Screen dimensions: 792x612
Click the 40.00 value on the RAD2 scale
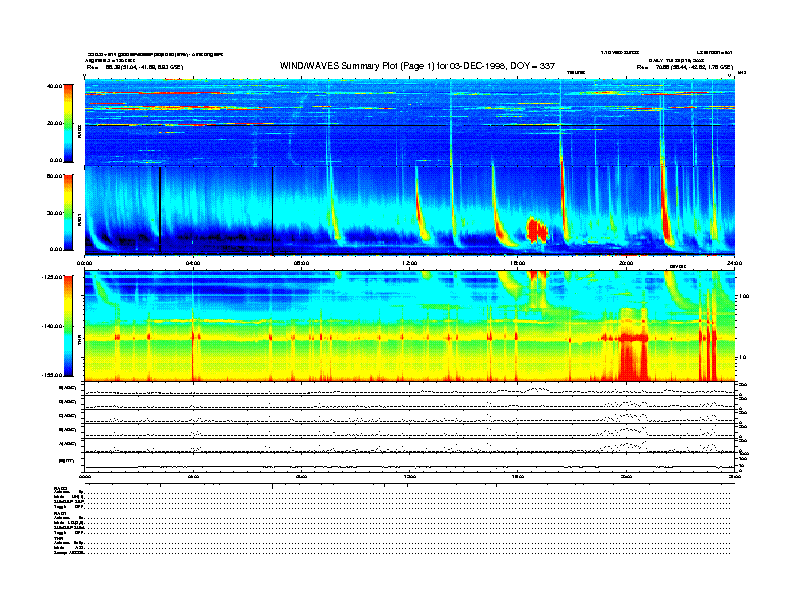(x=54, y=86)
